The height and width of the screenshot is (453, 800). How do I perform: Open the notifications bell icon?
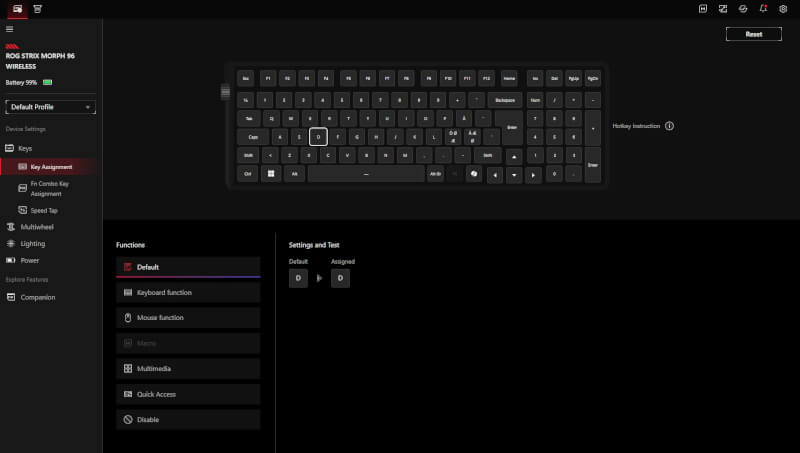click(763, 9)
